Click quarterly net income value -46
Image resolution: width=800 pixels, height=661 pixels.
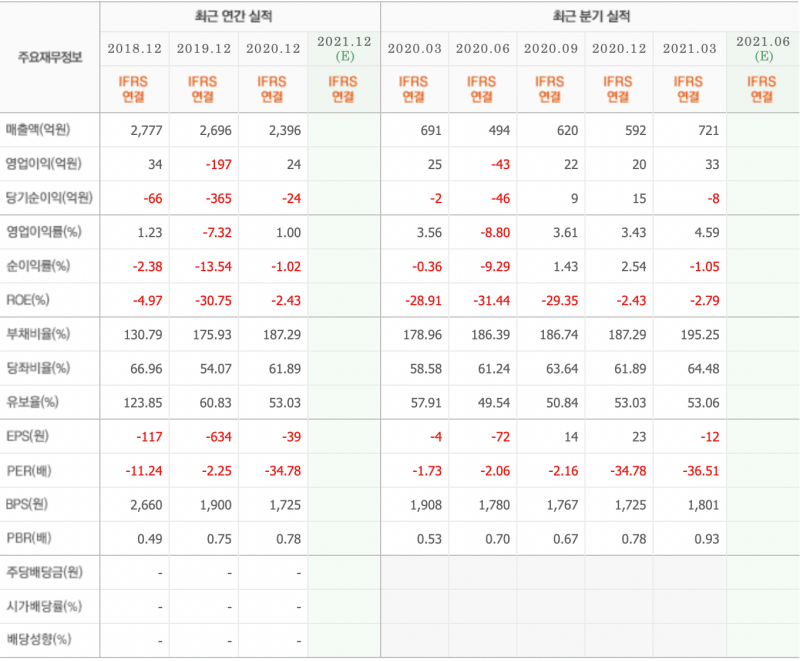[x=500, y=198]
